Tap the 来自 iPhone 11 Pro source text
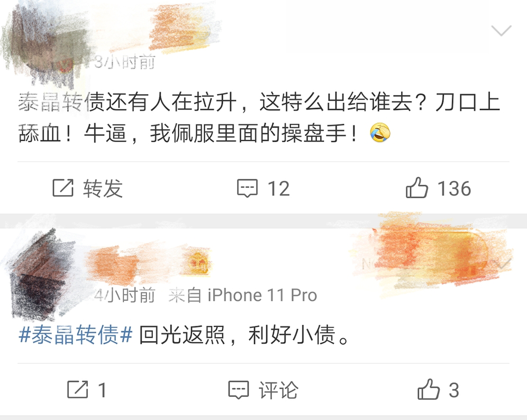 click(243, 295)
